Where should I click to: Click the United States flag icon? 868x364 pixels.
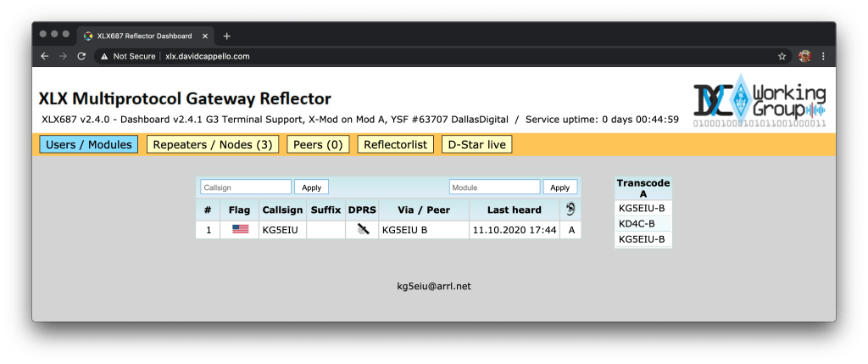coord(240,229)
